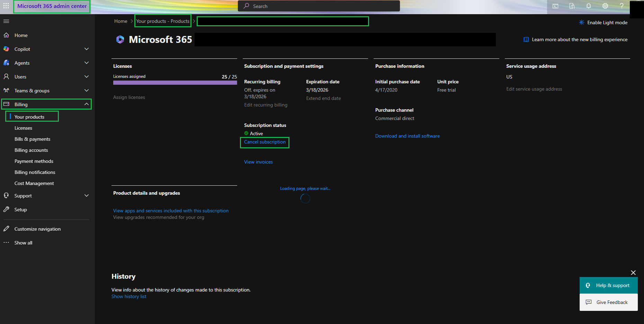Click the Help & support button
Screen dimensions: 644x324
click(x=609, y=285)
